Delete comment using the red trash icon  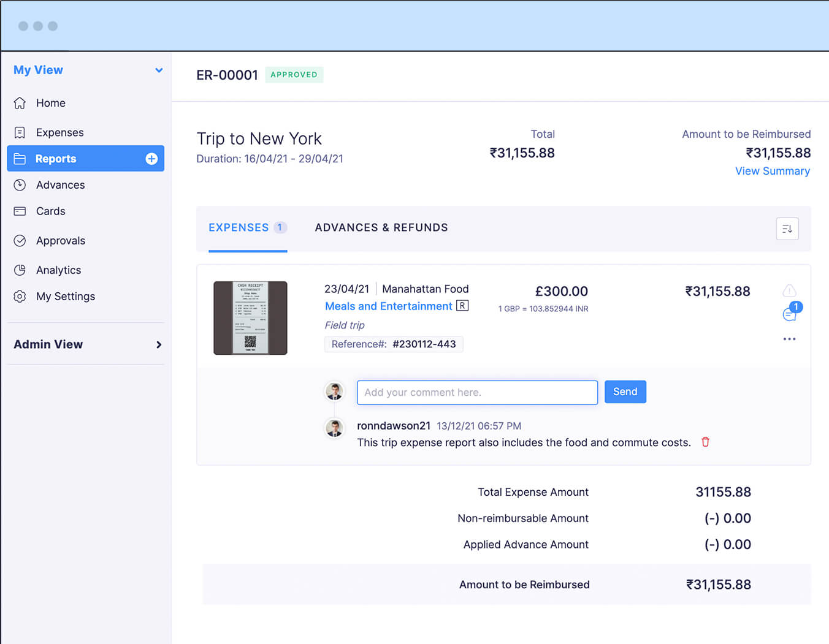[705, 442]
